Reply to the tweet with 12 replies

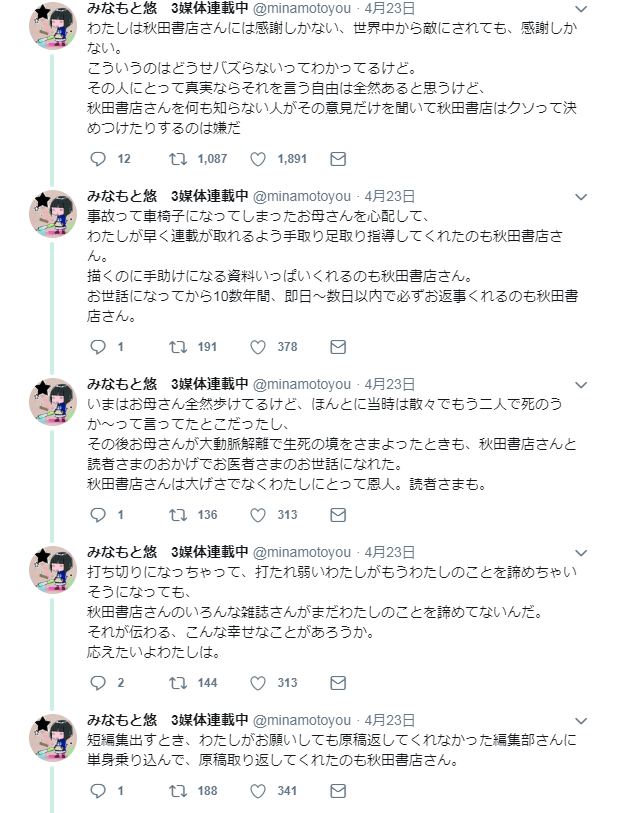pyautogui.click(x=98, y=159)
